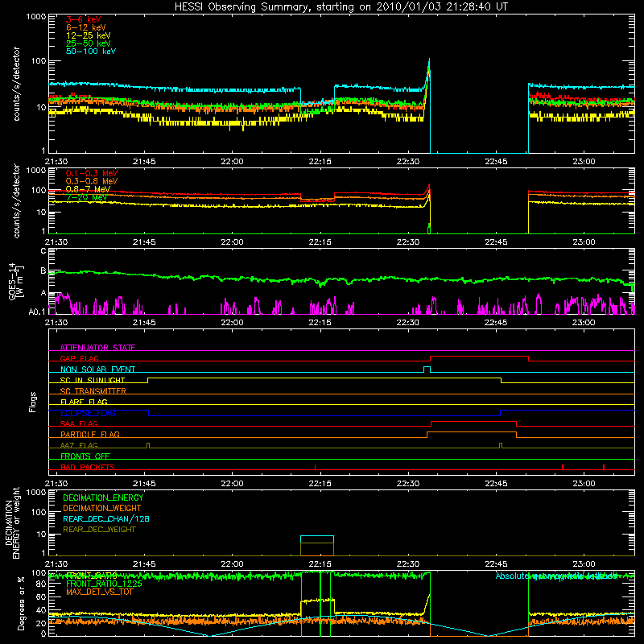This screenshot has height=644, width=644.
Task: Click the Degrees or % axis label
Action: click(21, 604)
